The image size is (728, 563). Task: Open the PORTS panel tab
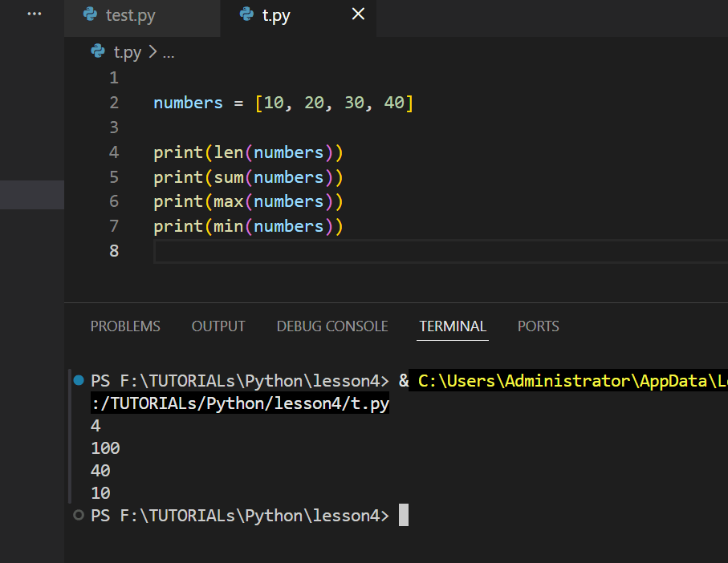(x=538, y=326)
